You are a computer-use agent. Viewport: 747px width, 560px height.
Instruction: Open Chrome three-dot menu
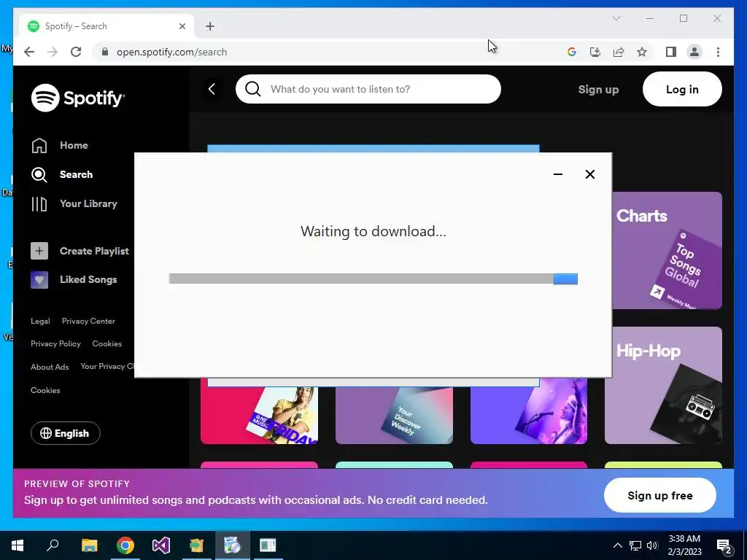tap(718, 52)
